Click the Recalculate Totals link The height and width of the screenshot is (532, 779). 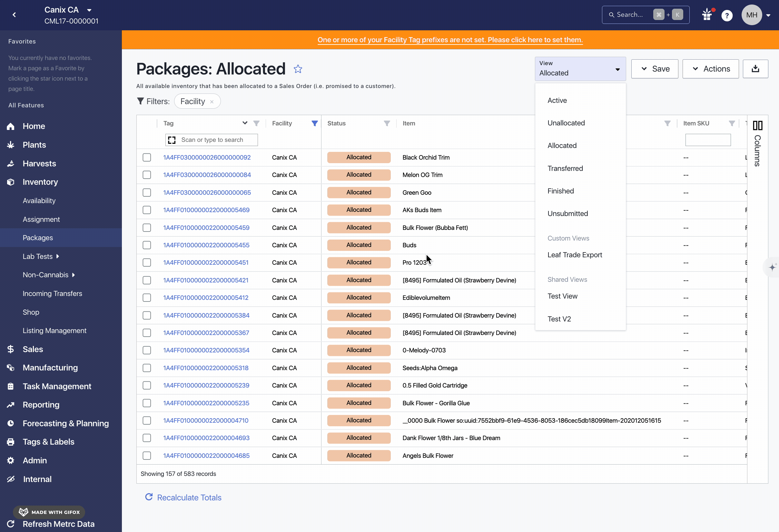[189, 497]
